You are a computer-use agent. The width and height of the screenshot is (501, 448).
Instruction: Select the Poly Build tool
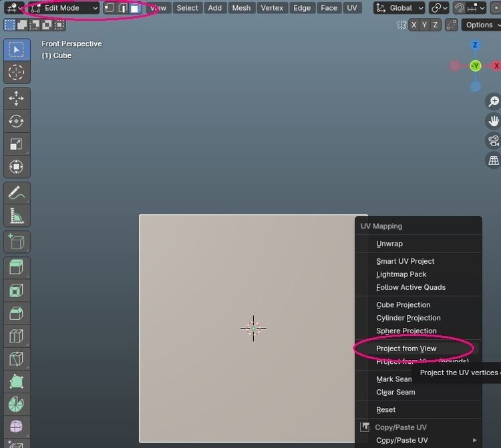[17, 381]
